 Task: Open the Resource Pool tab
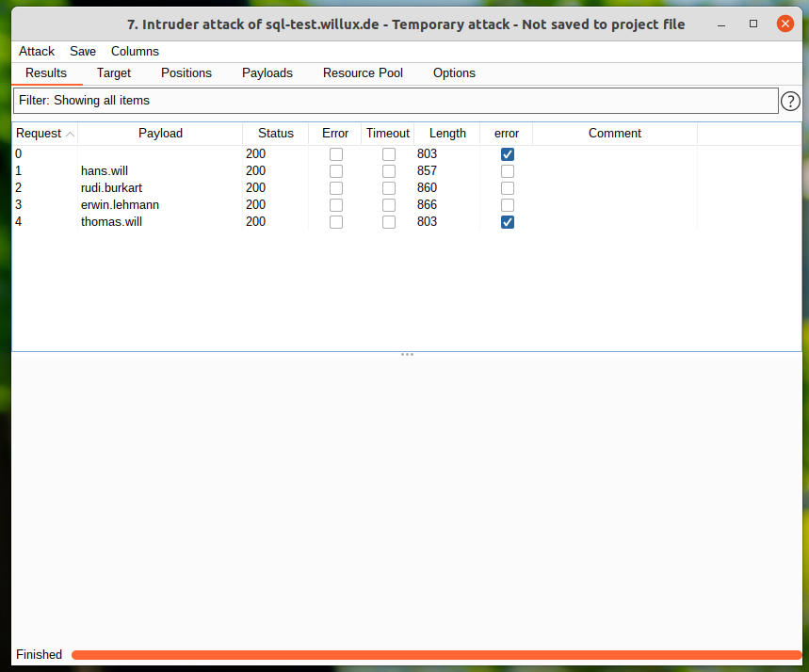[363, 72]
